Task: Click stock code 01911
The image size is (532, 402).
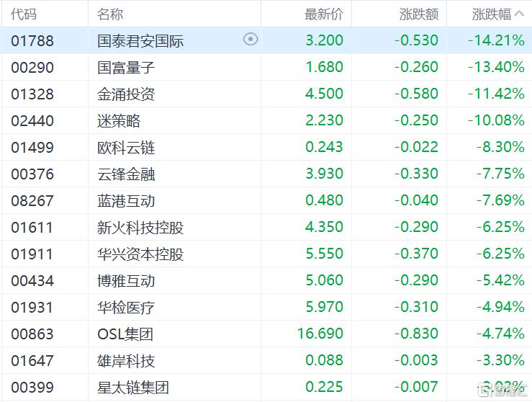Action: 32,254
